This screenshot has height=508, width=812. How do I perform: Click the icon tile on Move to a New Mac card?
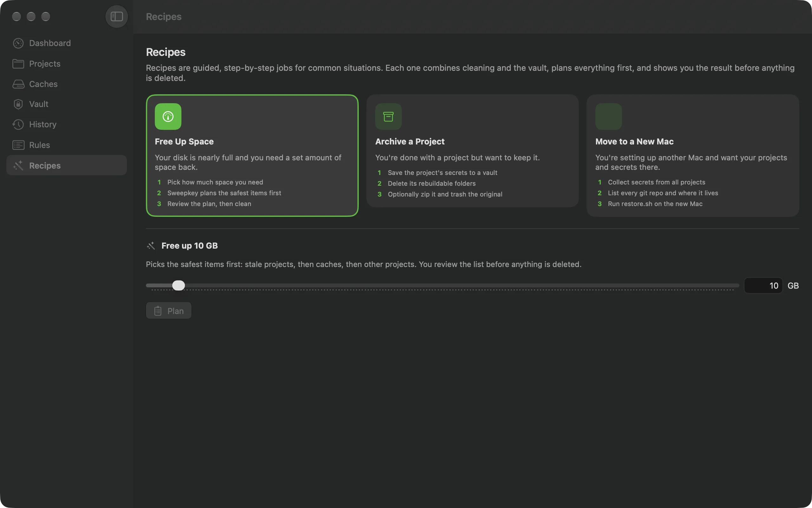(x=608, y=116)
